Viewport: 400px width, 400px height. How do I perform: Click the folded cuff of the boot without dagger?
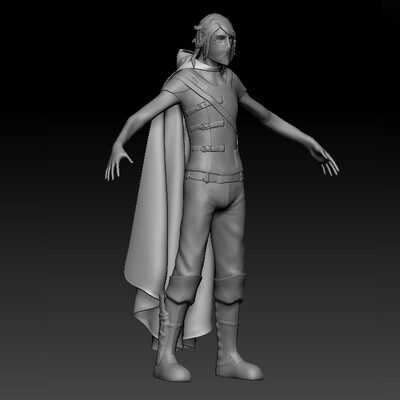pyautogui.click(x=230, y=289)
